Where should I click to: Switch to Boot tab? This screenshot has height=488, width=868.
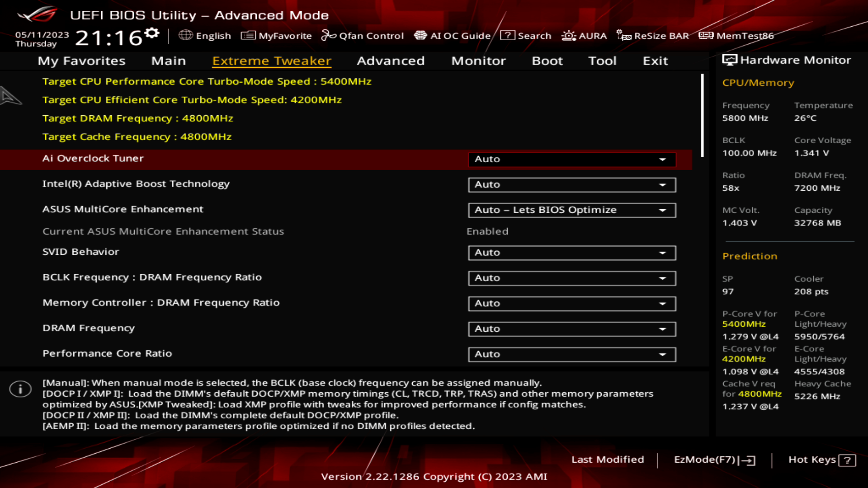tap(547, 61)
